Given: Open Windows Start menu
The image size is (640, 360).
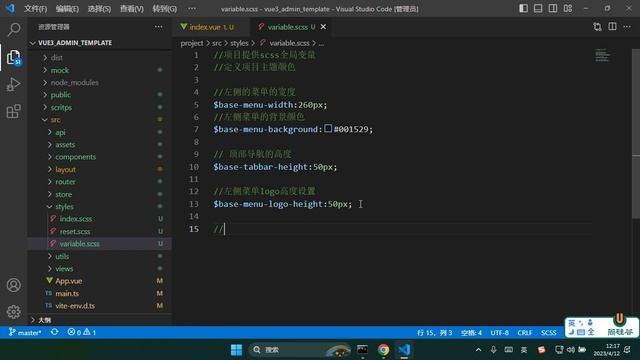Looking at the screenshot, I should tap(236, 350).
